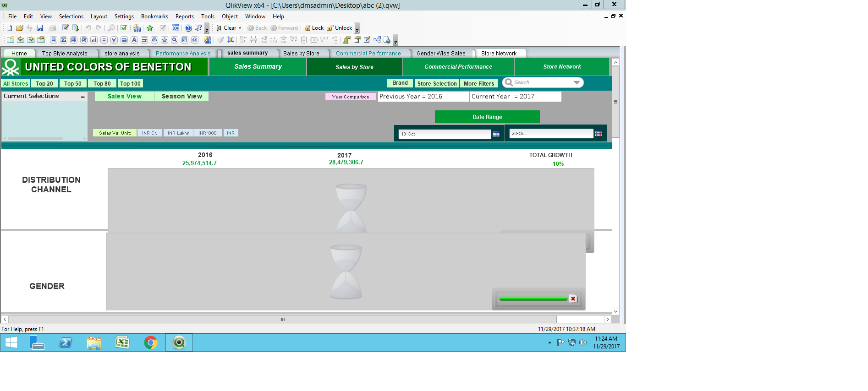The image size is (868, 391).
Task: Switch to Sales View
Action: 124,96
